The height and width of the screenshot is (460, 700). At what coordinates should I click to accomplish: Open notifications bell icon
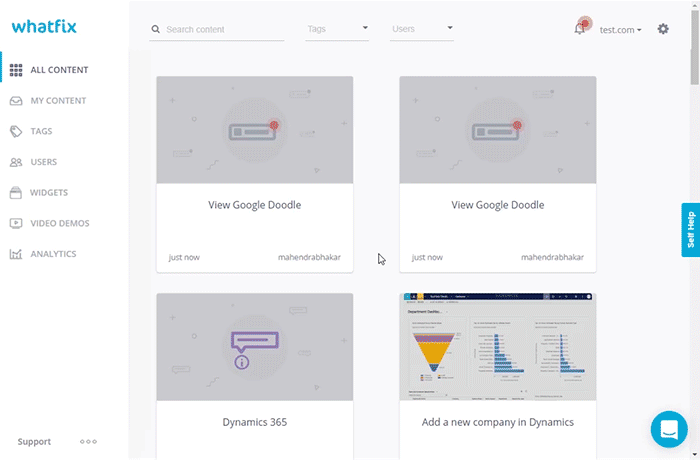(x=579, y=29)
